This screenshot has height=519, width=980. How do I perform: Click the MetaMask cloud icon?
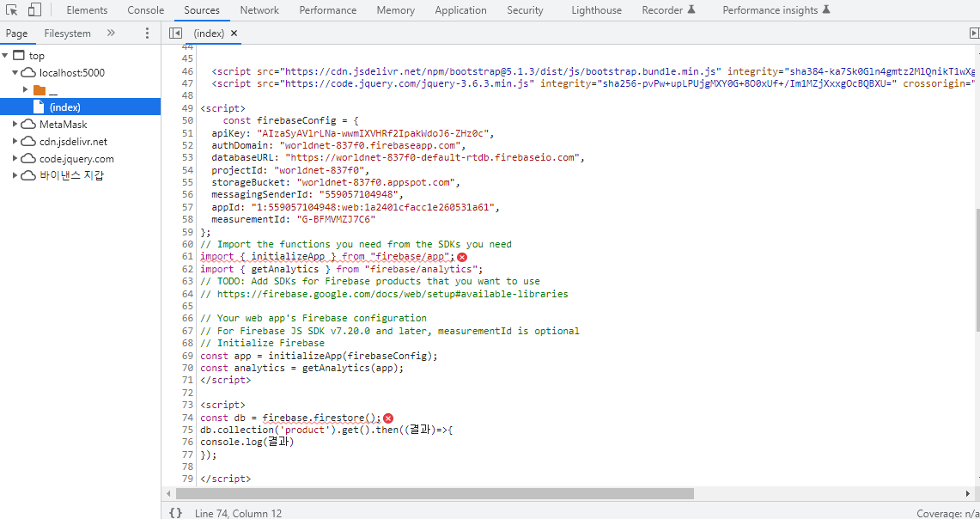click(28, 125)
